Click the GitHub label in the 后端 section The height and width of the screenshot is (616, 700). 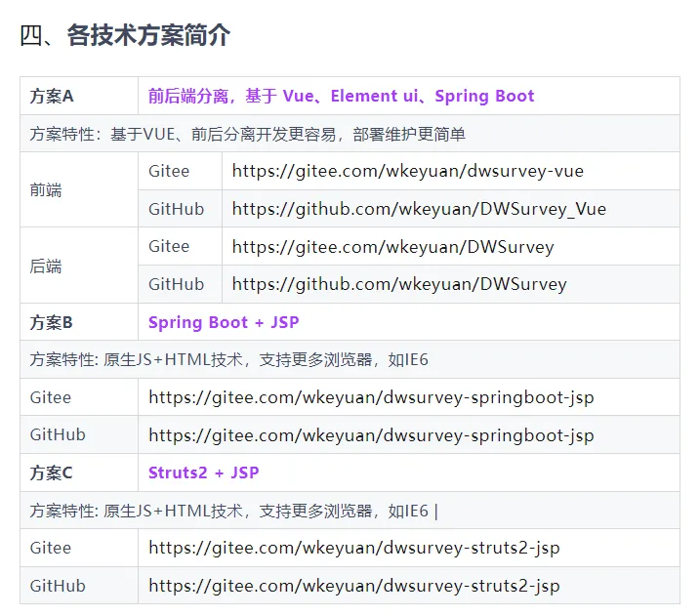pos(176,284)
